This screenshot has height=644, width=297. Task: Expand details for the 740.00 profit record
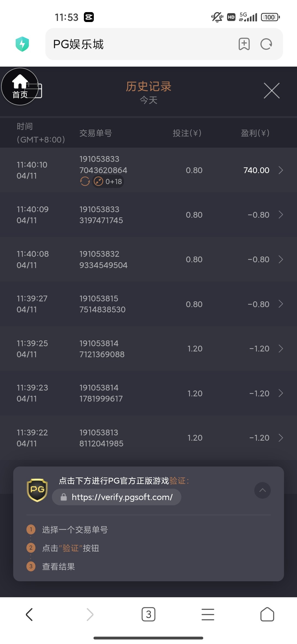(x=281, y=170)
